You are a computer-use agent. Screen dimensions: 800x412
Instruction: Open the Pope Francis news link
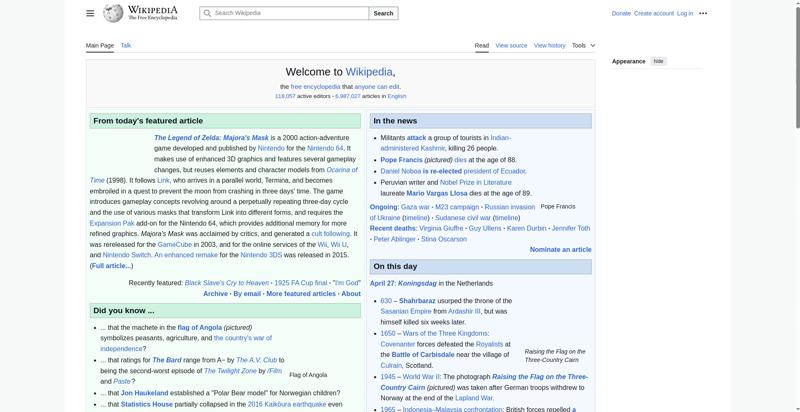pos(402,160)
